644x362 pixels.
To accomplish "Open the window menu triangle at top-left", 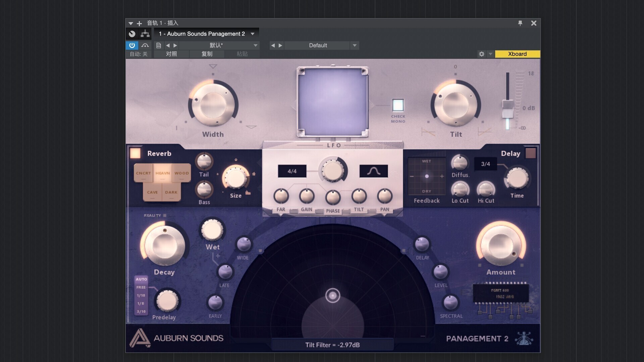I will (x=130, y=23).
